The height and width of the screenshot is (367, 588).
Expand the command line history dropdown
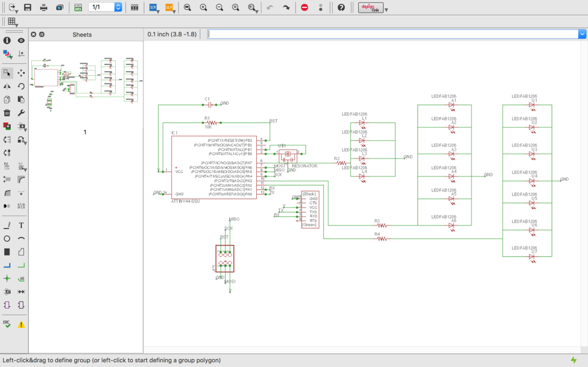click(582, 34)
